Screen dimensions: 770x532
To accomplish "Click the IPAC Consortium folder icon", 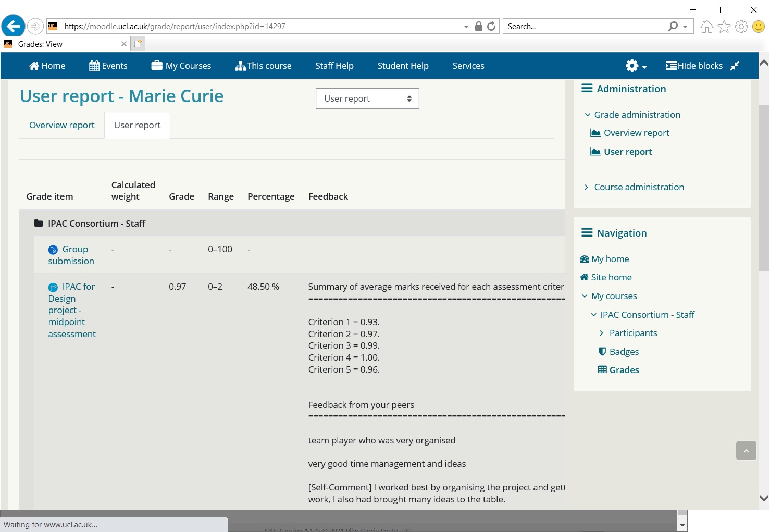I will click(x=39, y=223).
